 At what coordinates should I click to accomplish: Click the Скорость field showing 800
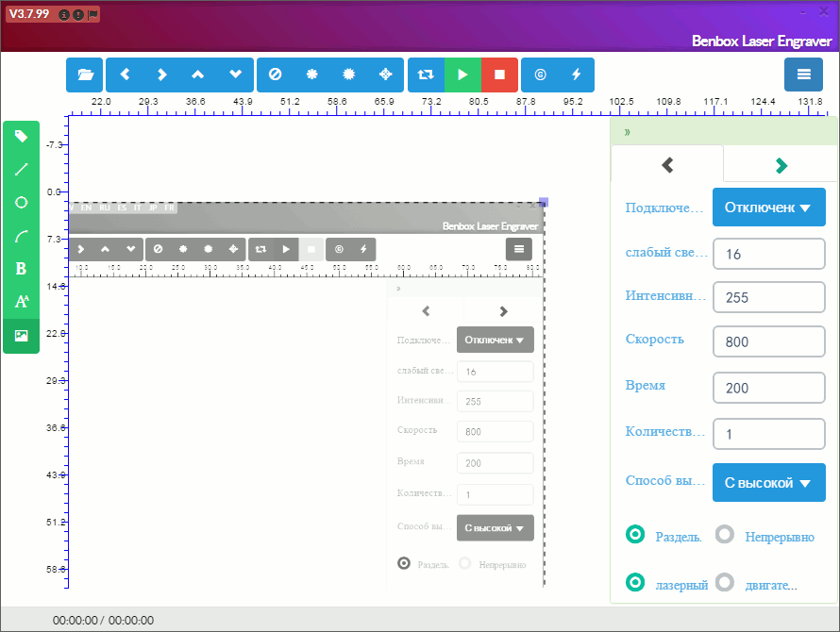[769, 341]
